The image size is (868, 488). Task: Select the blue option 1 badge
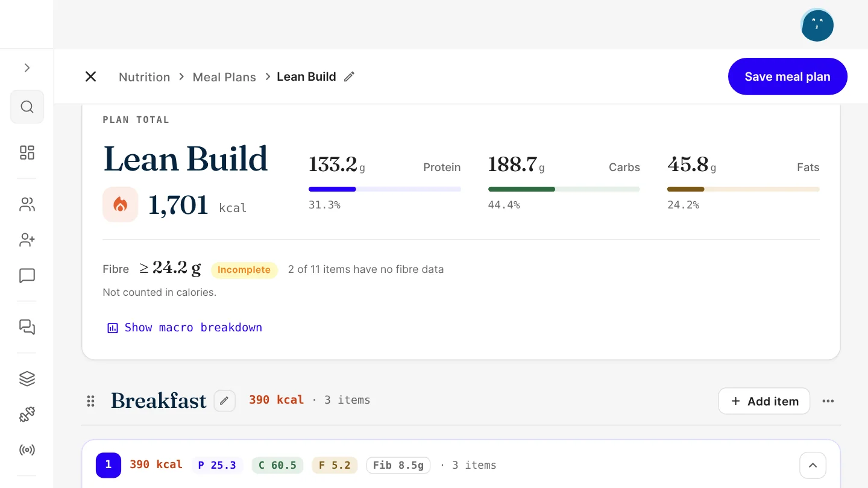(x=108, y=465)
